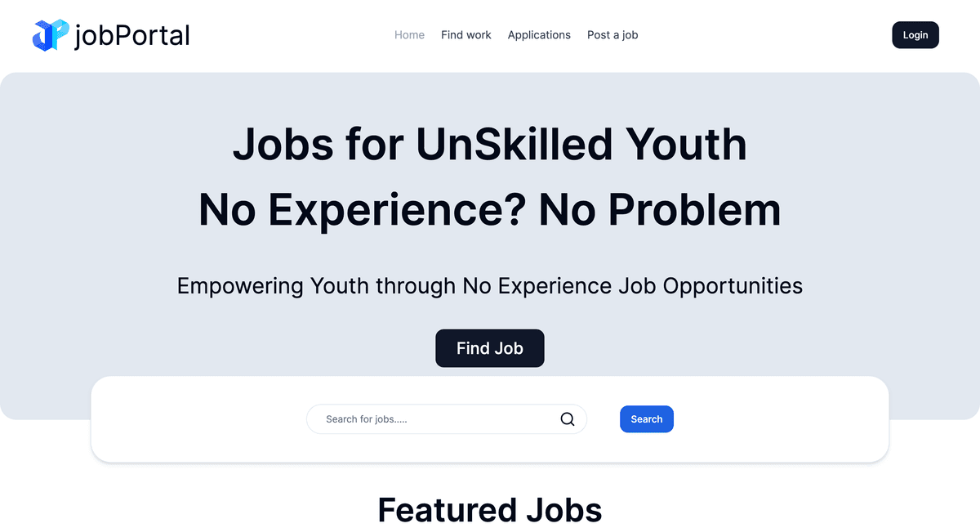The image size is (980, 528).
Task: Click the Find Job button
Action: click(x=490, y=348)
